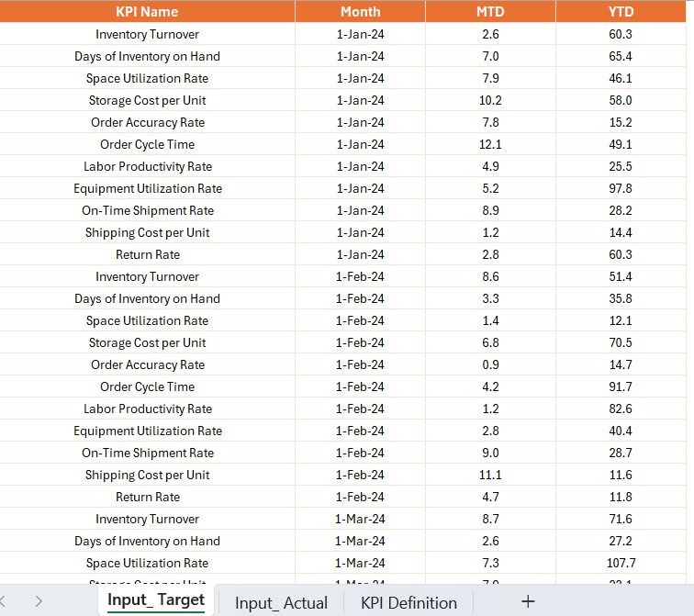Add a new sheet with plus icon

(x=528, y=601)
